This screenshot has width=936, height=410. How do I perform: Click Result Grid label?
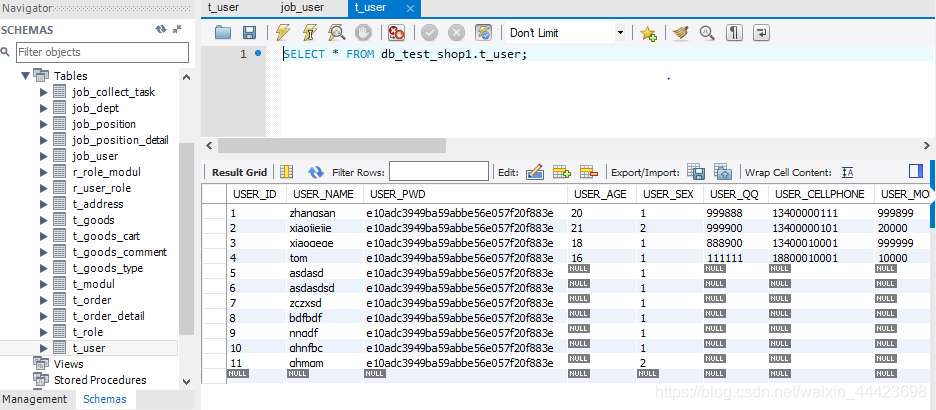click(239, 172)
